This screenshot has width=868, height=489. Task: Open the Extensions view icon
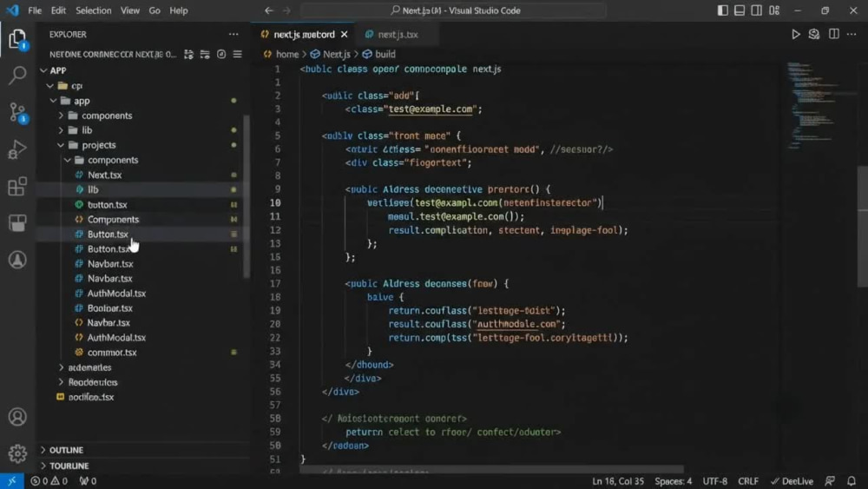(x=17, y=187)
